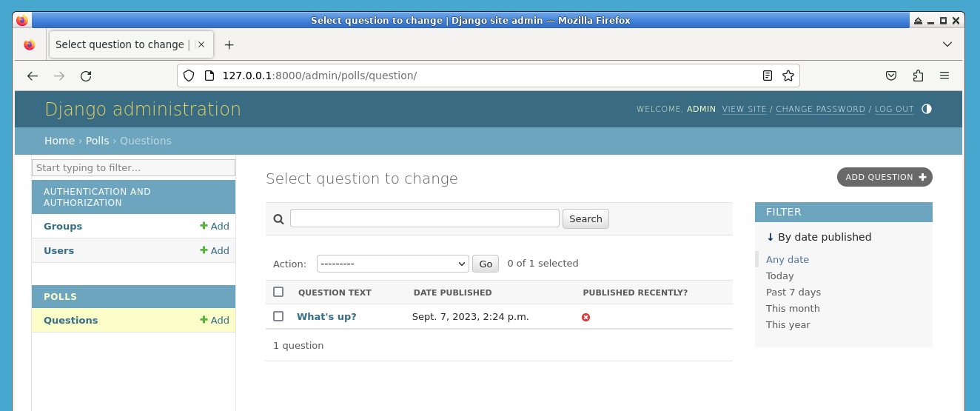Filter by 'Past 7 days'
The height and width of the screenshot is (411, 980).
(x=793, y=292)
